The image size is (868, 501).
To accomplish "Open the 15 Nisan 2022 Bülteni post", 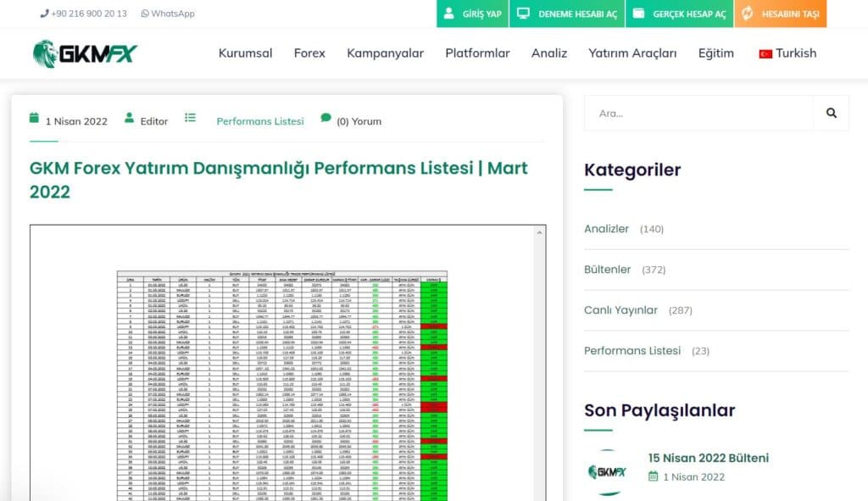I will [x=709, y=458].
